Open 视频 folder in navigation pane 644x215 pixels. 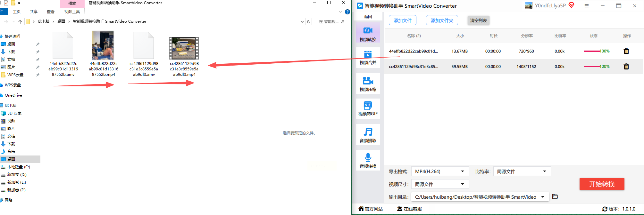click(11, 121)
